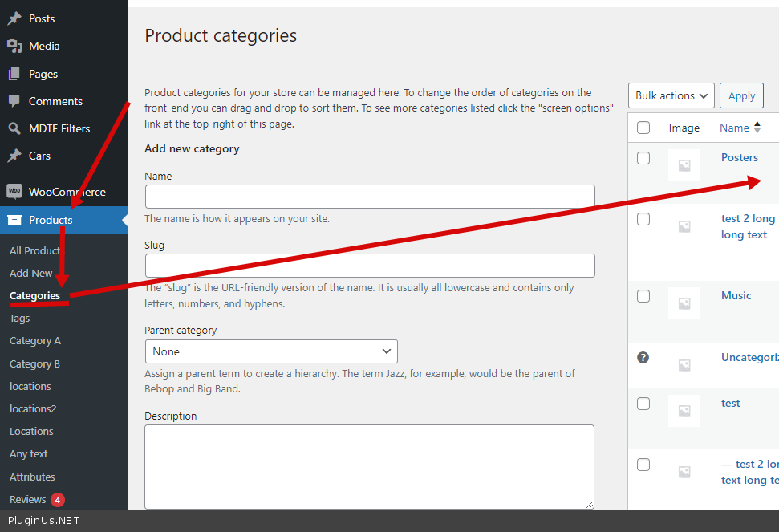Open the Tags submenu item
This screenshot has width=779, height=532.
tap(19, 319)
